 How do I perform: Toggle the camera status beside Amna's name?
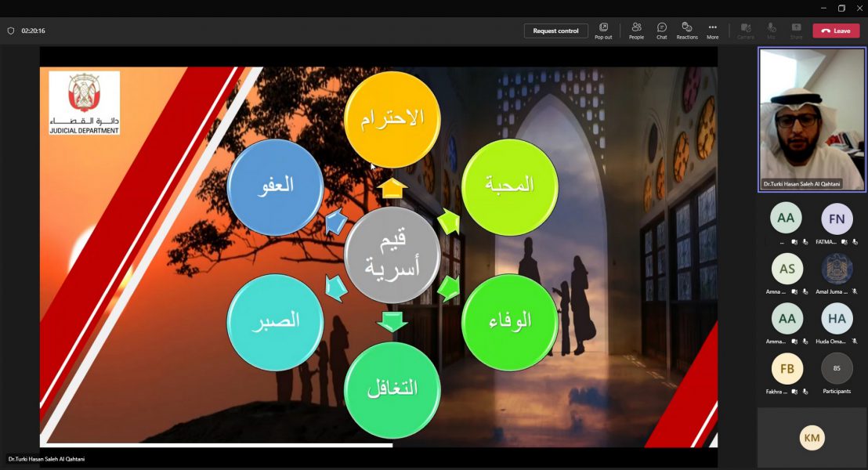[x=795, y=291]
